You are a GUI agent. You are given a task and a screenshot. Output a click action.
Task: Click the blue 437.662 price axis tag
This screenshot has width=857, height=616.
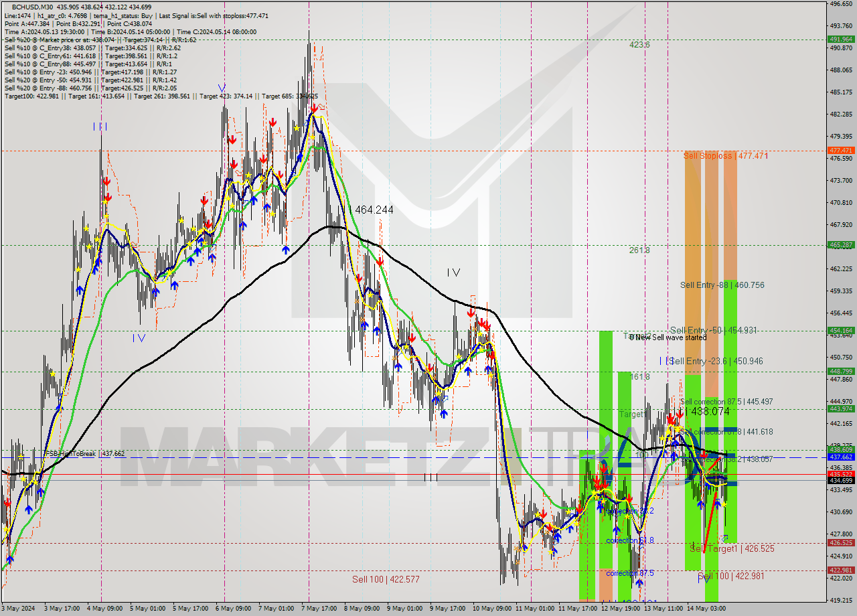pyautogui.click(x=841, y=457)
